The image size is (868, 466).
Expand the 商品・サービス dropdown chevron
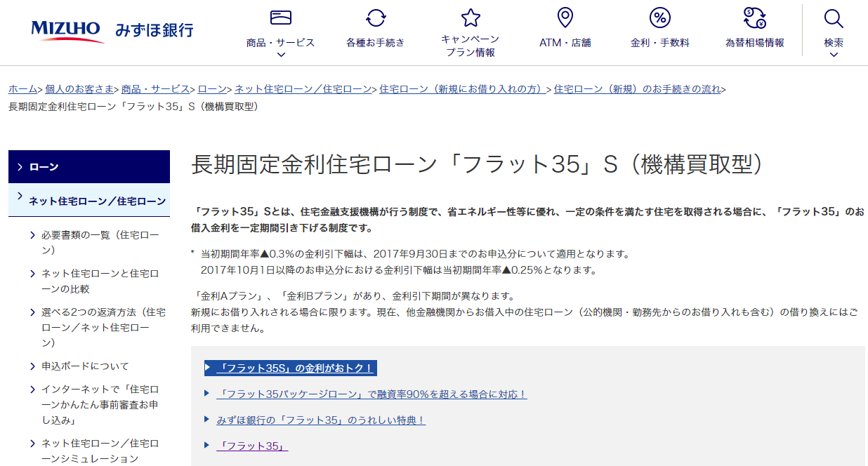pos(281,55)
